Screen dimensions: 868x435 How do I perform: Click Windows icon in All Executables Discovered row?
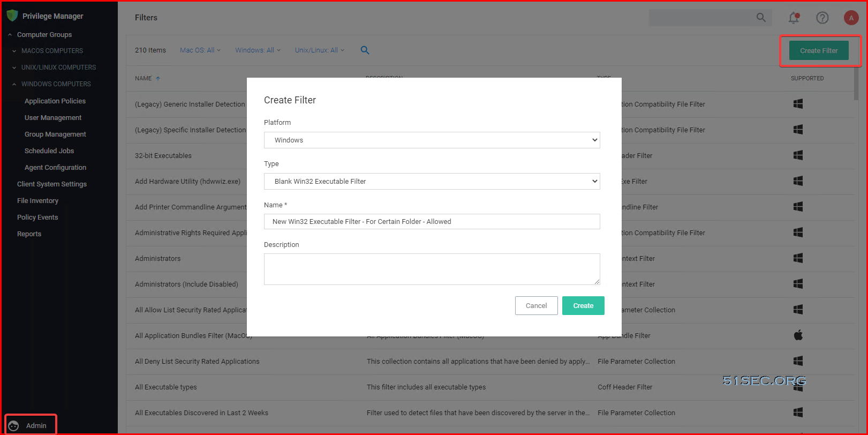[798, 412]
